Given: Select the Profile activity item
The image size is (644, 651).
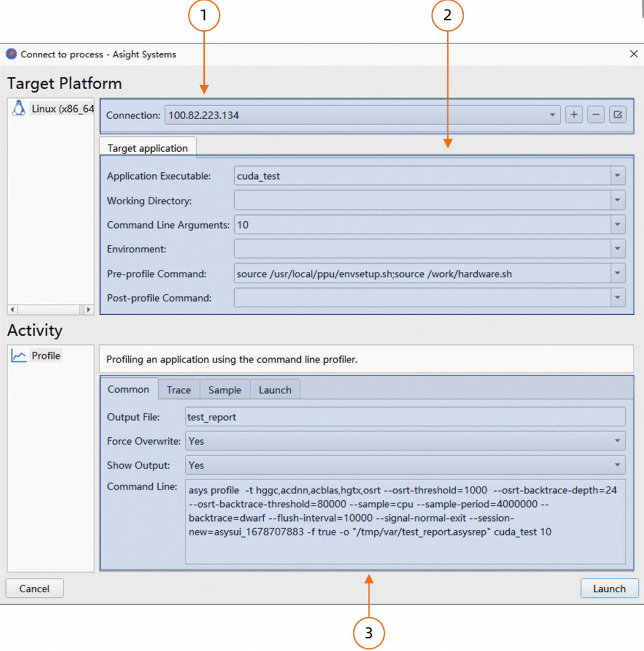Looking at the screenshot, I should tap(36, 356).
